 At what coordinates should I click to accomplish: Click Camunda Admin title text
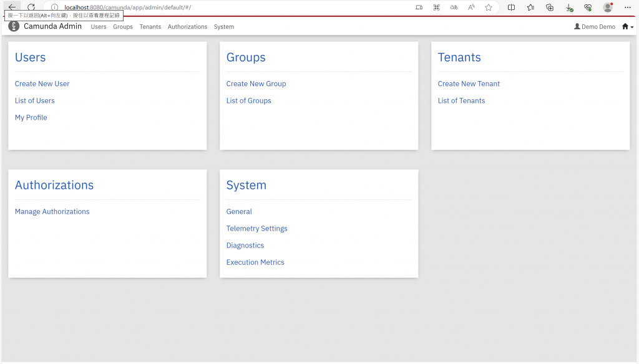[x=52, y=26]
